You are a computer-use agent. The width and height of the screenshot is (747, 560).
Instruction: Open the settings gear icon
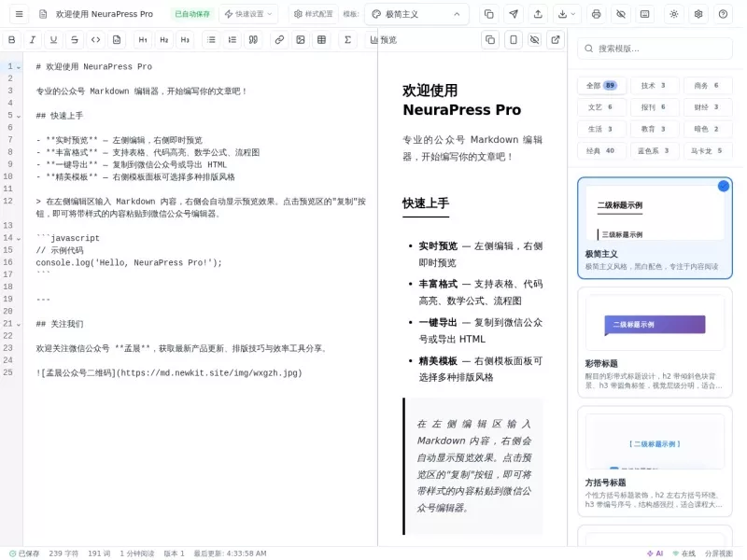pos(698,14)
